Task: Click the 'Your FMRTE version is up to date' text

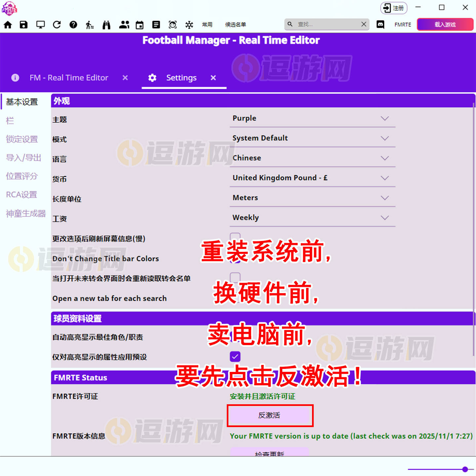Action: pyautogui.click(x=351, y=436)
